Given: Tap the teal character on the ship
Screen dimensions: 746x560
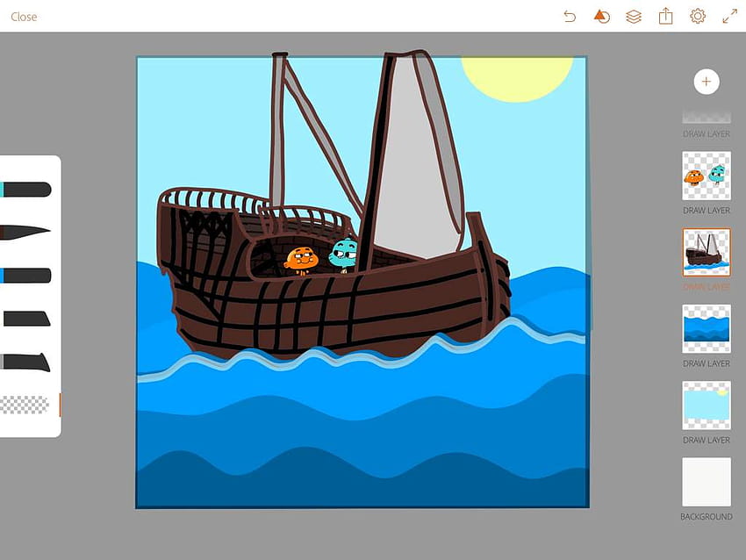Looking at the screenshot, I should coord(343,255).
